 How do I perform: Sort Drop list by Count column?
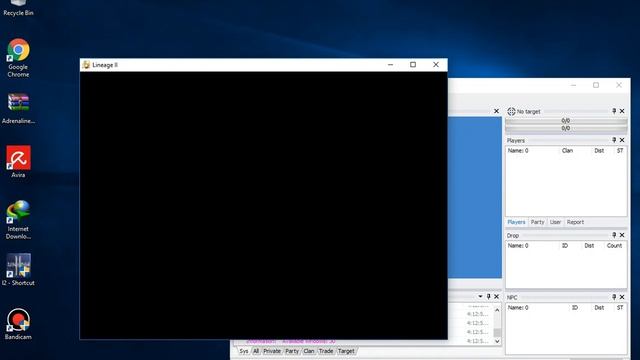coord(614,246)
